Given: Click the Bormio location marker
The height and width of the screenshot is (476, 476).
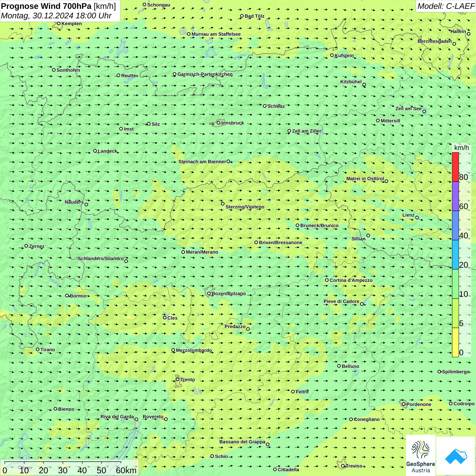Looking at the screenshot, I should tap(67, 295).
